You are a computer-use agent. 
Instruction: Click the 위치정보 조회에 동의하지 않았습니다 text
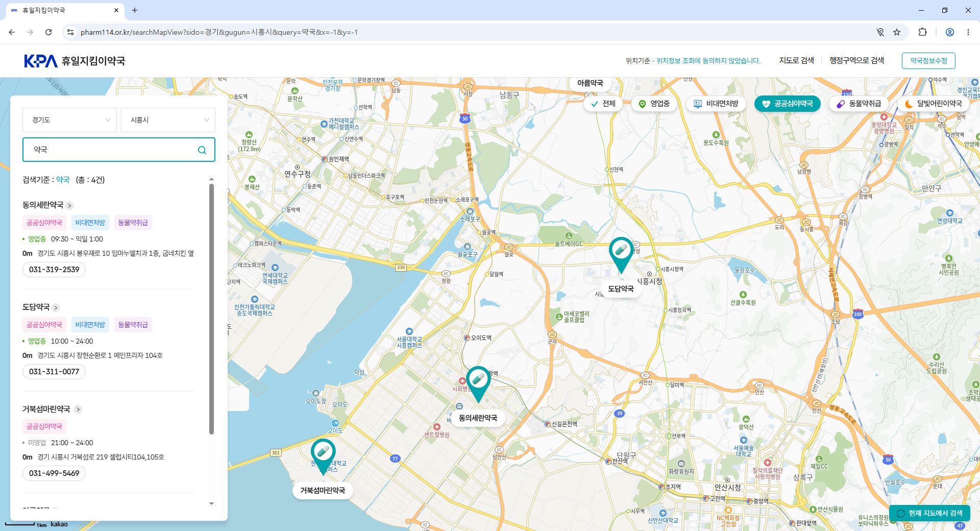(x=708, y=61)
